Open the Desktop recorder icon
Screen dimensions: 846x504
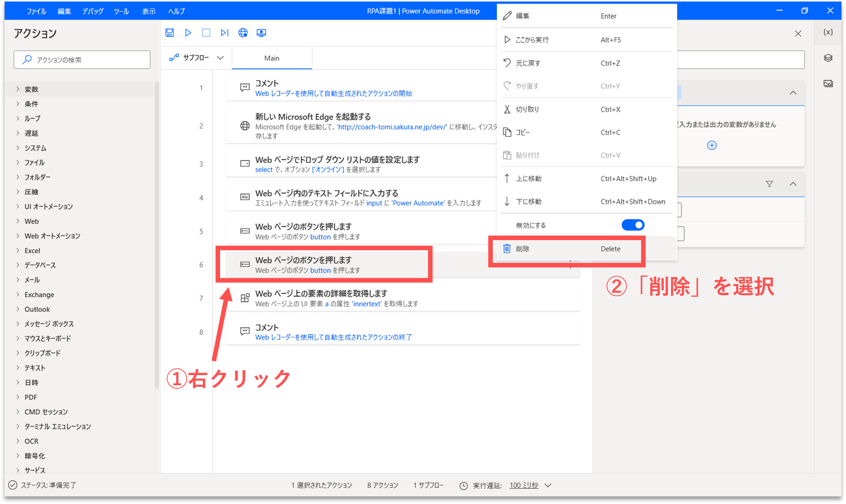point(261,33)
